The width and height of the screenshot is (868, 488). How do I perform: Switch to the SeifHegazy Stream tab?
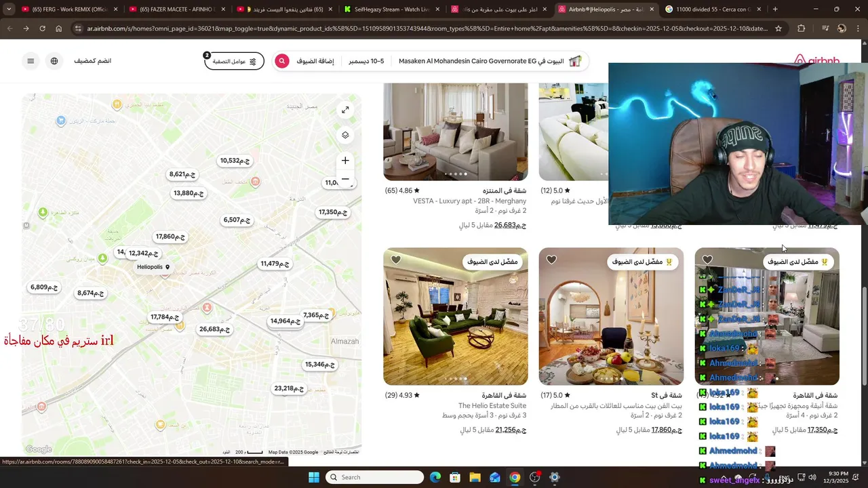[x=393, y=9]
